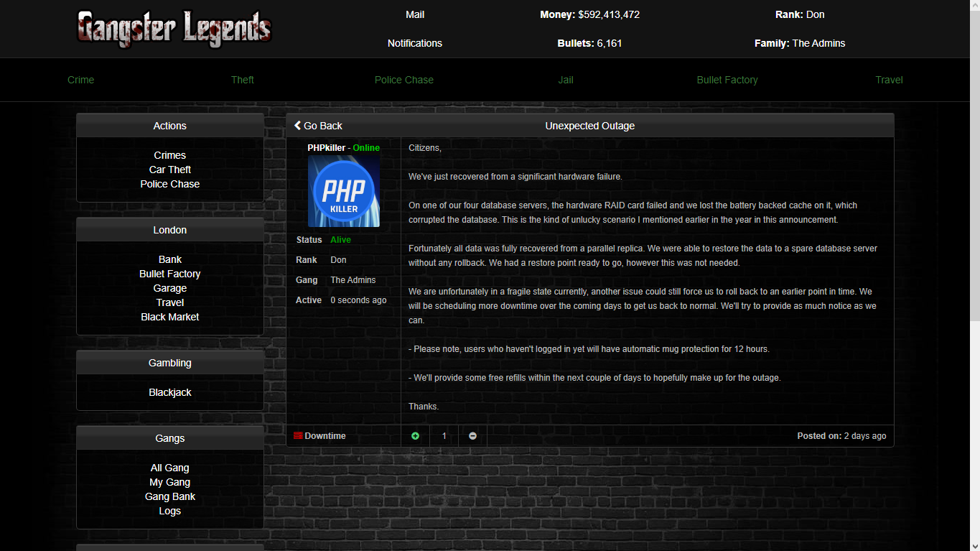Open Gang Bank in Gangs panel
This screenshot has width=980, height=551.
pyautogui.click(x=170, y=496)
